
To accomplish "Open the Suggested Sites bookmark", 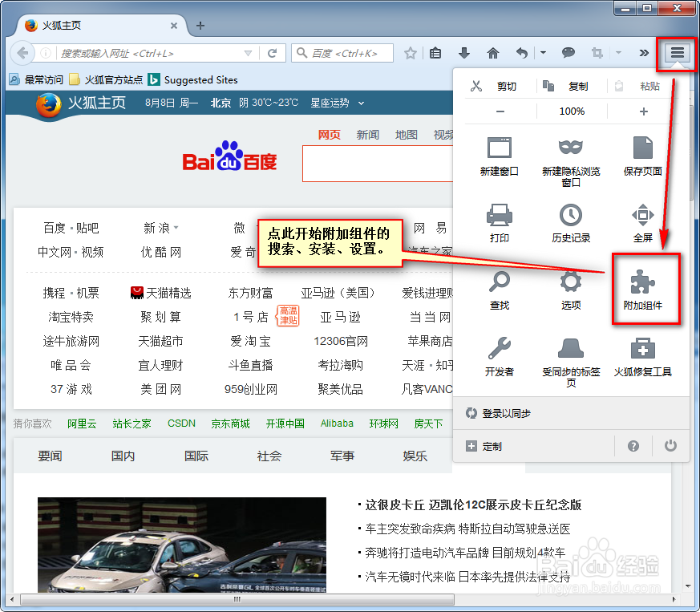I will pos(196,79).
